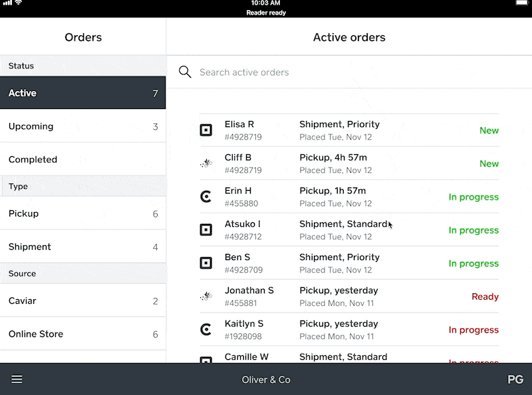Open the hamburger menu icon
This screenshot has width=532, height=395.
click(x=17, y=379)
